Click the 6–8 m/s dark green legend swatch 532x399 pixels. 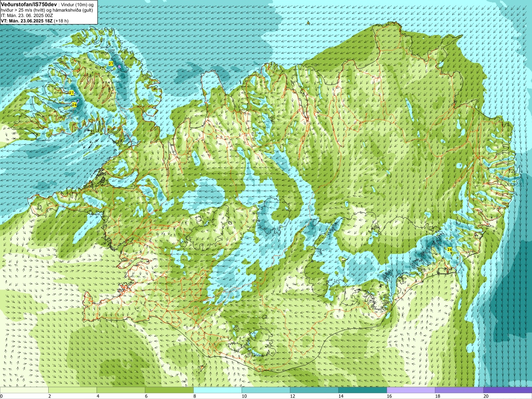pyautogui.click(x=169, y=390)
